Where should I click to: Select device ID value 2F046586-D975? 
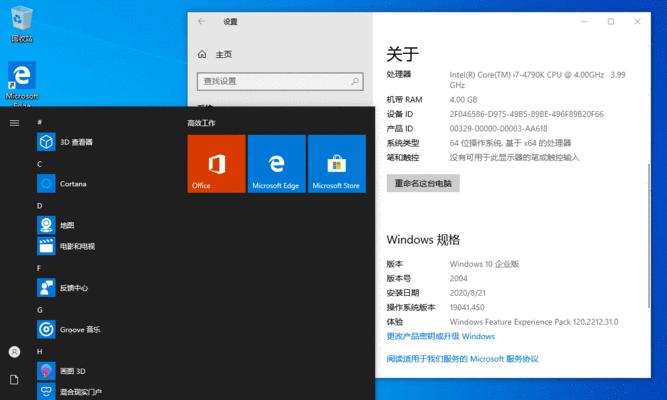pyautogui.click(x=527, y=114)
